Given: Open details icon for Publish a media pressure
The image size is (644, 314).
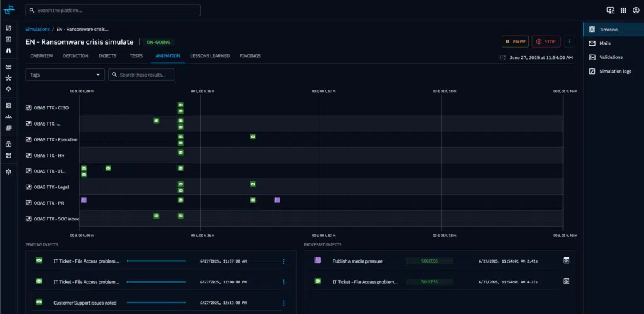Looking at the screenshot, I should 566,261.
